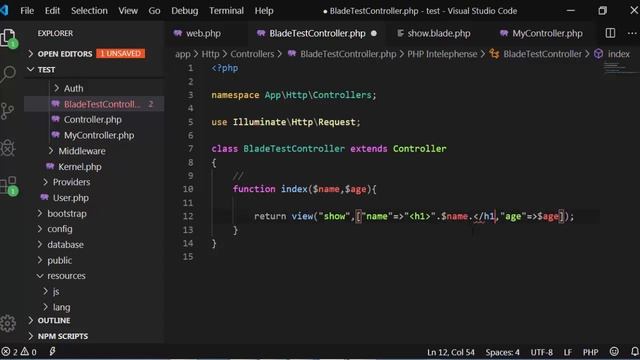This screenshot has height=360, width=640.
Task: Open the Debug menu
Action: (184, 11)
